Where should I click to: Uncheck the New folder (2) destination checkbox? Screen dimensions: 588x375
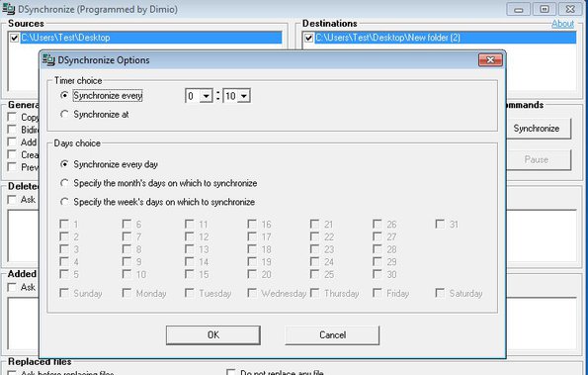[x=308, y=38]
